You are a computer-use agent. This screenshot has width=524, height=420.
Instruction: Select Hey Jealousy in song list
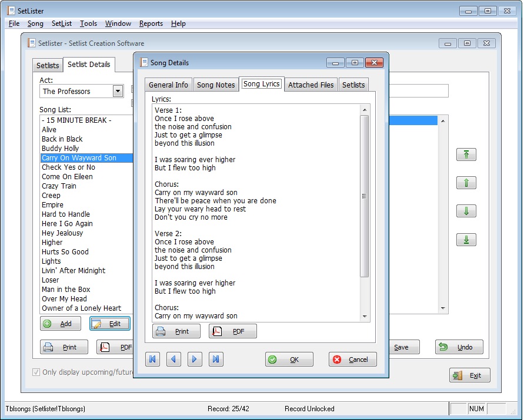62,233
